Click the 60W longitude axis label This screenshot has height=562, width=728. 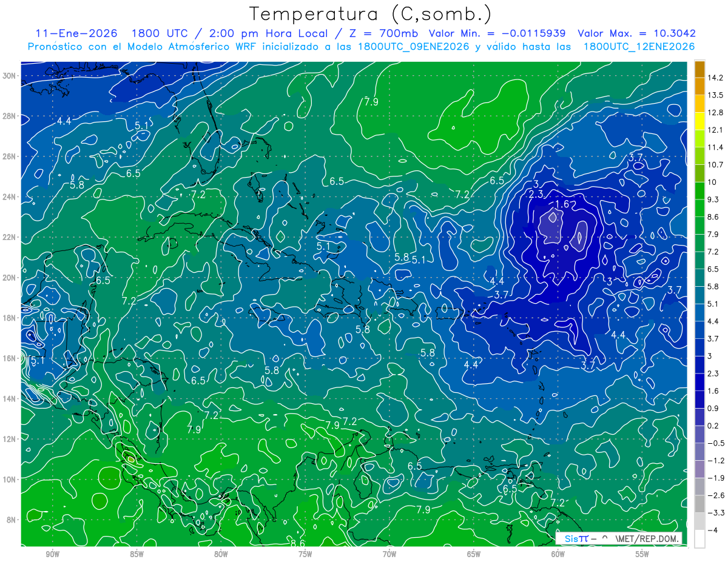[558, 555]
